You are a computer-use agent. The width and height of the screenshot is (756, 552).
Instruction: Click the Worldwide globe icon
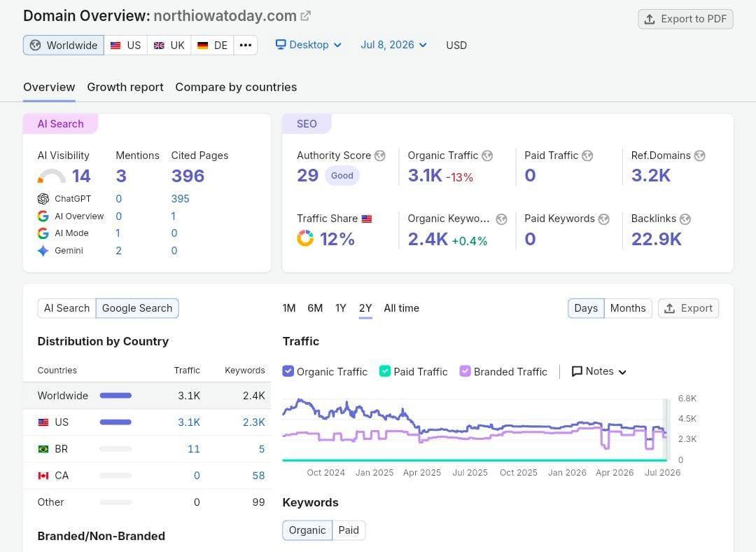[35, 46]
